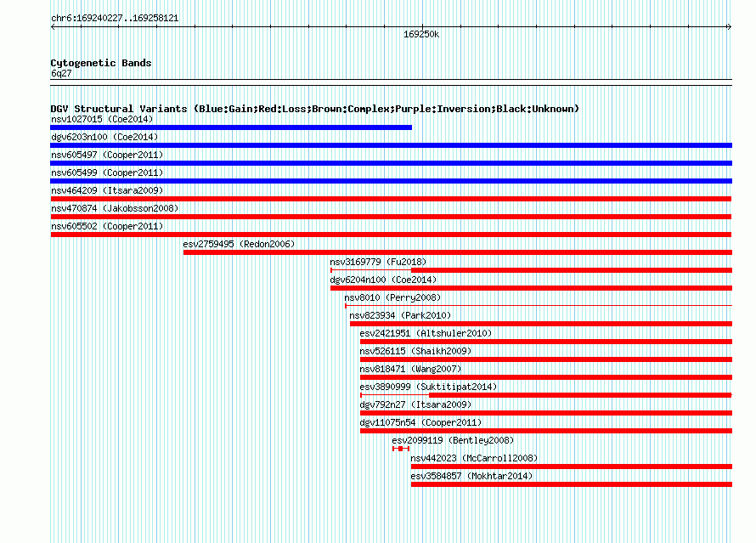Screen dimensions: 756x543
Task: Click the nsv605497 blue gain bar
Action: click(391, 163)
